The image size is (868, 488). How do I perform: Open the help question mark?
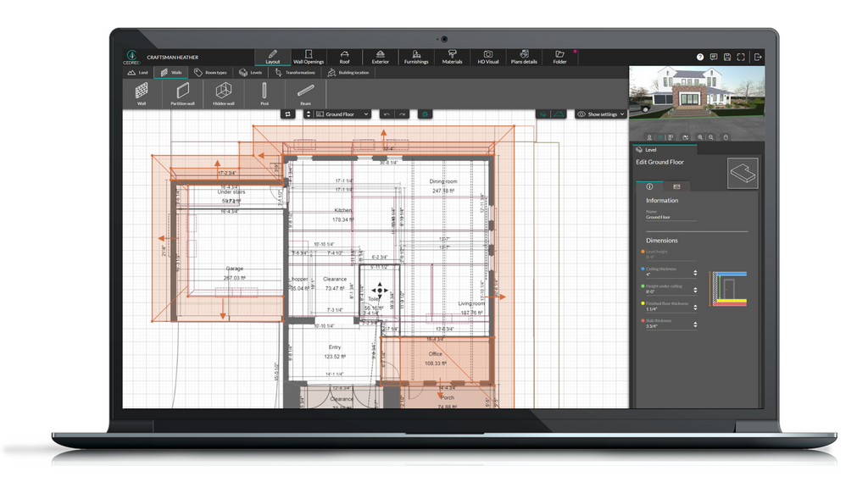[x=700, y=57]
